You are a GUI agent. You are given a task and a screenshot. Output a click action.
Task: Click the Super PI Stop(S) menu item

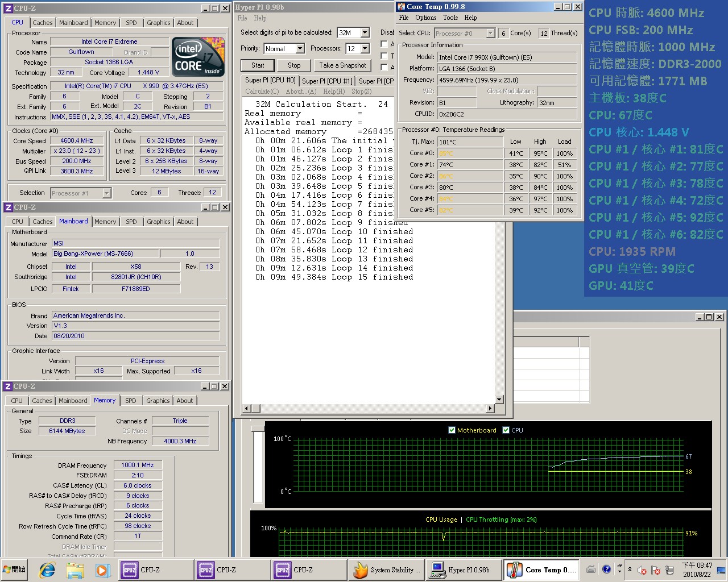(x=361, y=92)
